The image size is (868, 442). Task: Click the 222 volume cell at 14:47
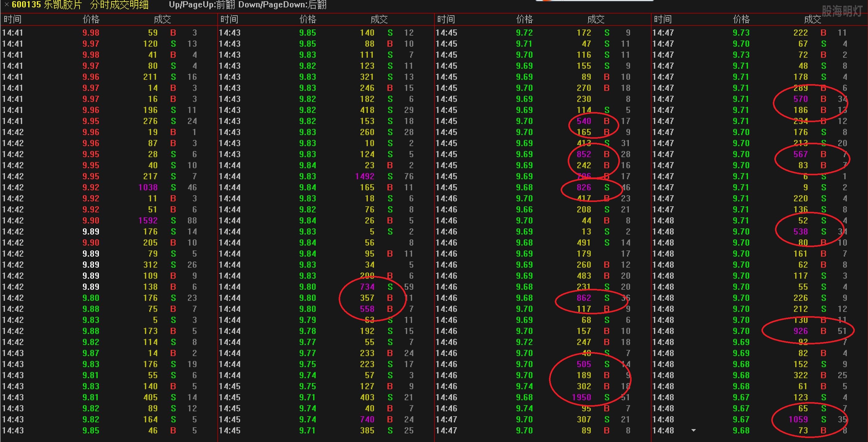[801, 33]
